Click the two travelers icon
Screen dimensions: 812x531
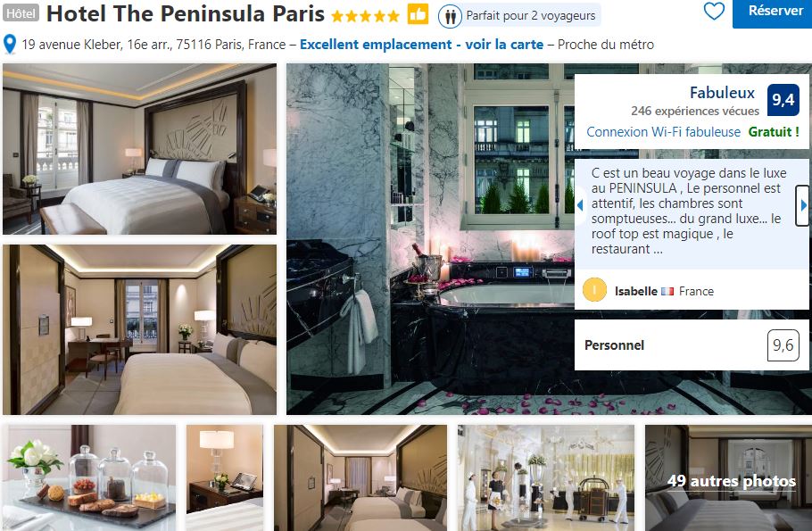pos(450,16)
